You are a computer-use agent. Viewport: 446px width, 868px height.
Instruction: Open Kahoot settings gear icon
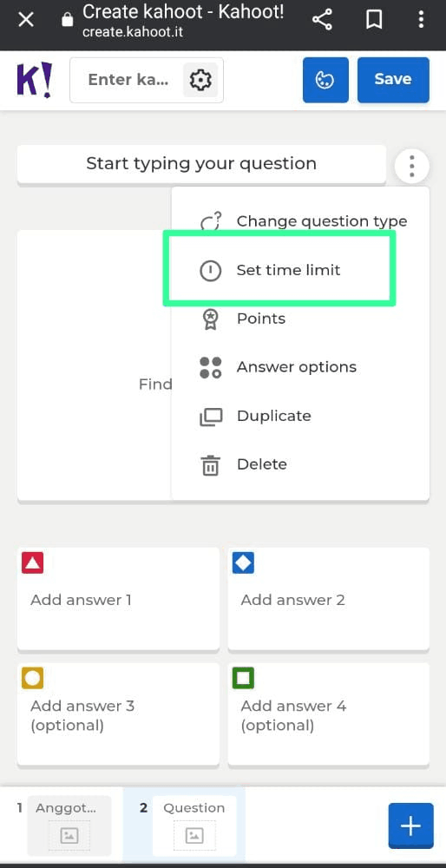200,80
